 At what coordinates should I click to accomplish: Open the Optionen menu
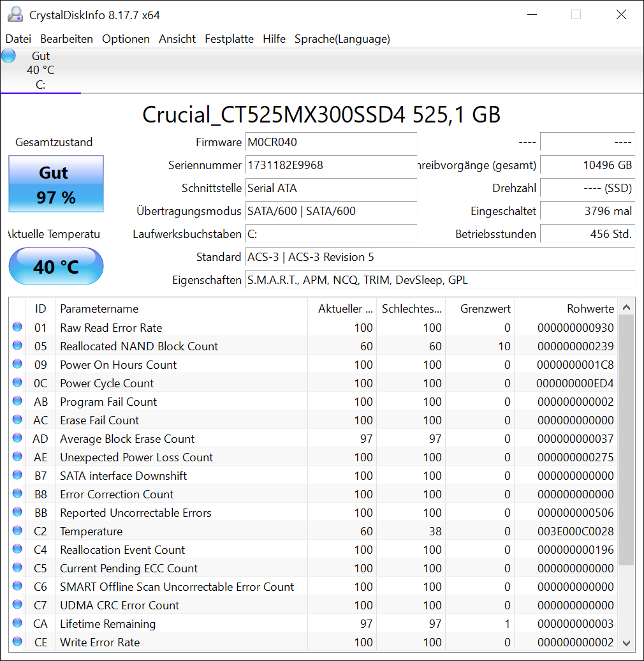click(x=126, y=39)
